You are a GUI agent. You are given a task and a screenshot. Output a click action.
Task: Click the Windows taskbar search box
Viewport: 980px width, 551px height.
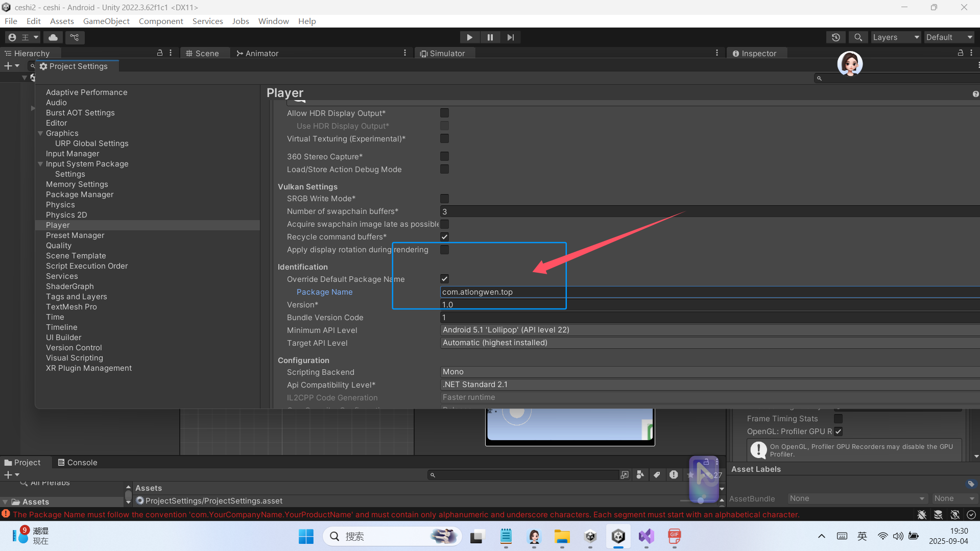[392, 536]
